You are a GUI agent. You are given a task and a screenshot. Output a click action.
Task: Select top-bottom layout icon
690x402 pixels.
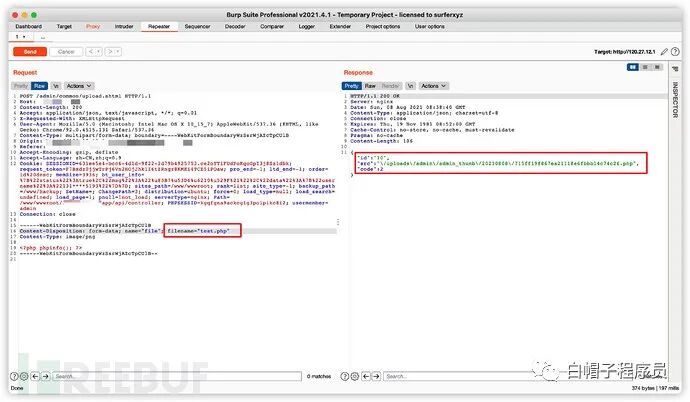pos(645,67)
